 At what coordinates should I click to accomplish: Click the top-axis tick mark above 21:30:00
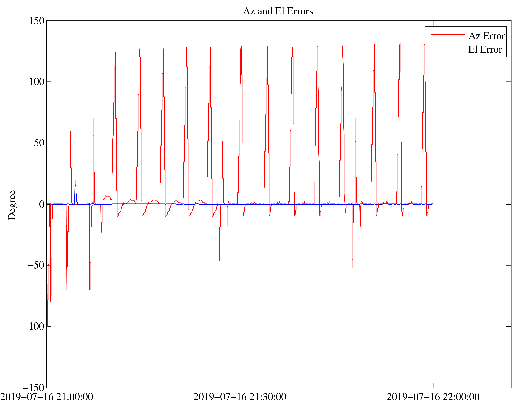240,23
